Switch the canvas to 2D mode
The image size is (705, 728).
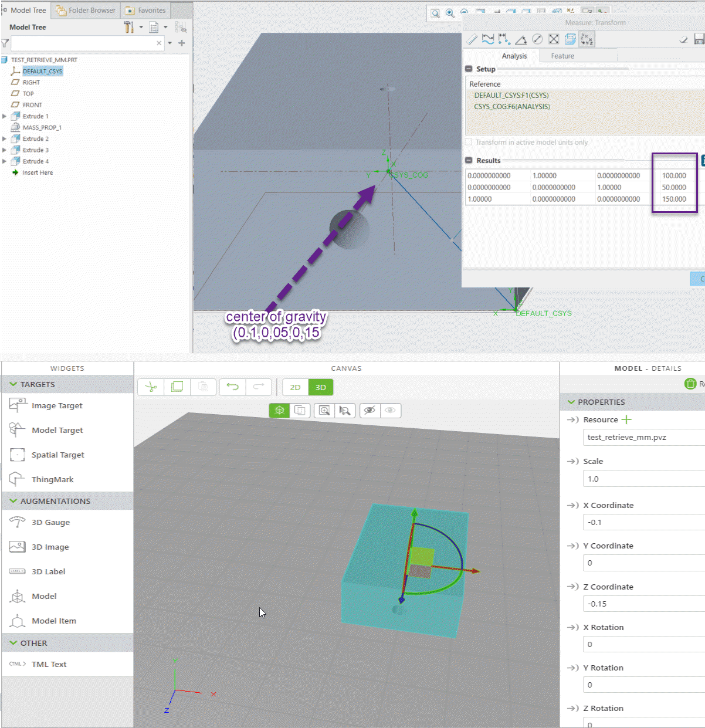(x=295, y=387)
